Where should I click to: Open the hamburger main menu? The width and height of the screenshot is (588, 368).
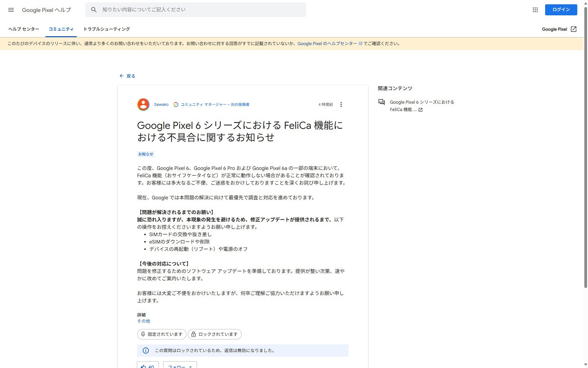point(11,10)
